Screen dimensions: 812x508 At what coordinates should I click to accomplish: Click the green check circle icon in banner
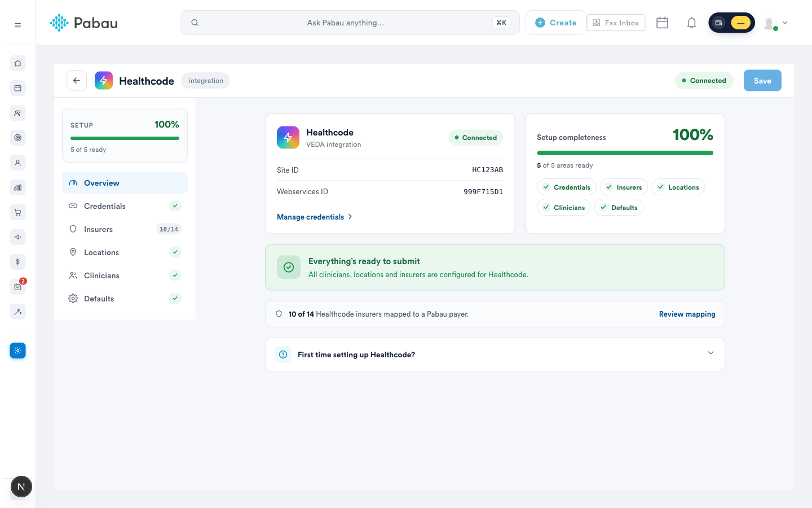(x=289, y=267)
